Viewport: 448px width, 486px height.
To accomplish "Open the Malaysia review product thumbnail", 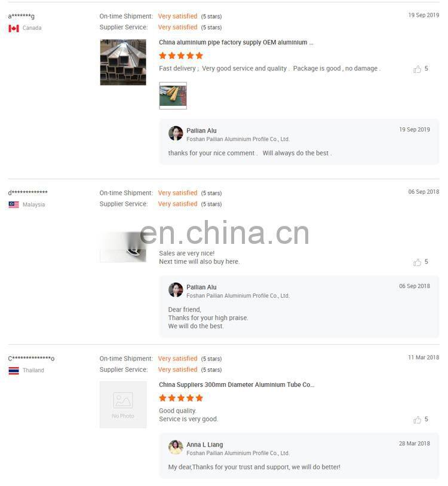I will [123, 247].
